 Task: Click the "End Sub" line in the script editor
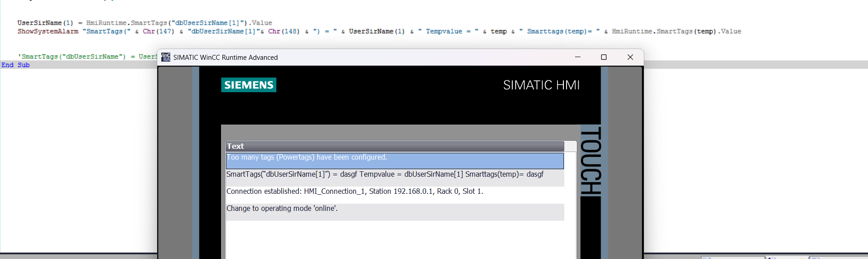point(15,65)
